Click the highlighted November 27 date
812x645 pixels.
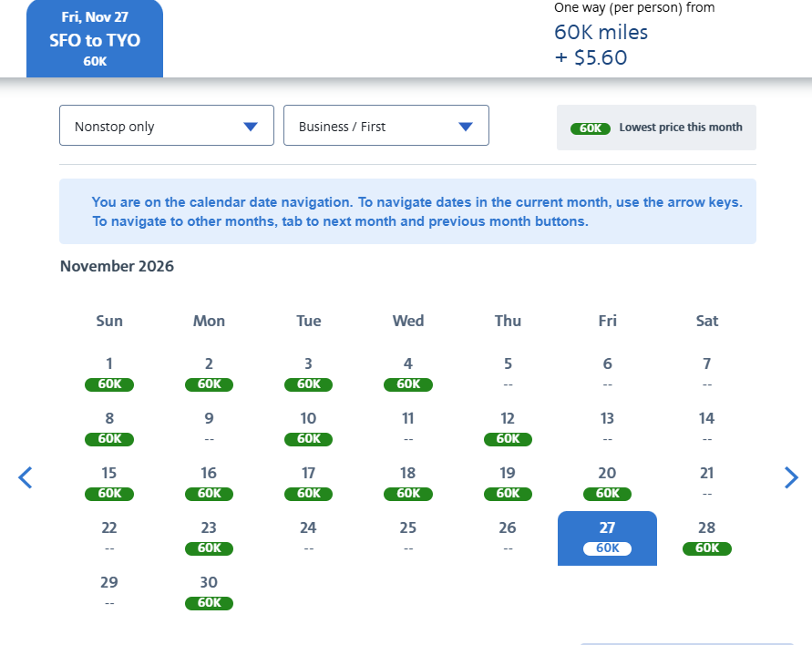(607, 537)
